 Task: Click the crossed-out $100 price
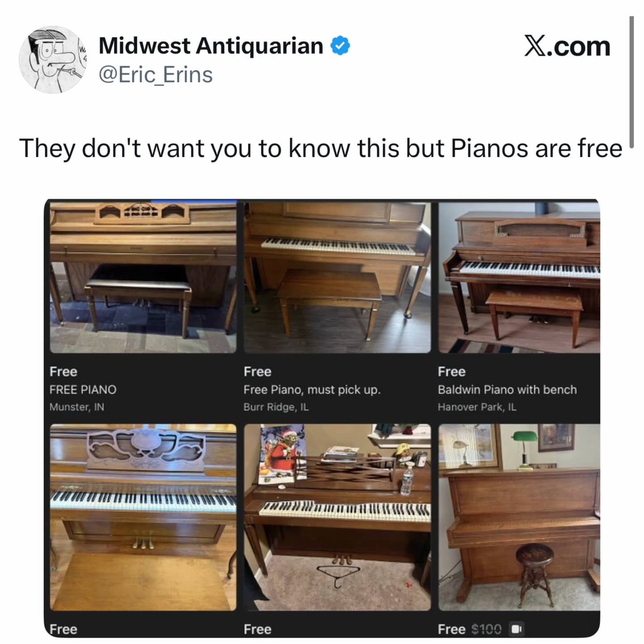tap(487, 629)
